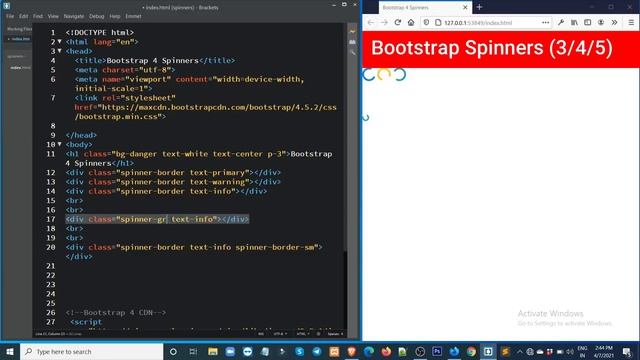Open Firefox developer tools wrench icon
The width and height of the screenshot is (640, 360).
[x=561, y=23]
